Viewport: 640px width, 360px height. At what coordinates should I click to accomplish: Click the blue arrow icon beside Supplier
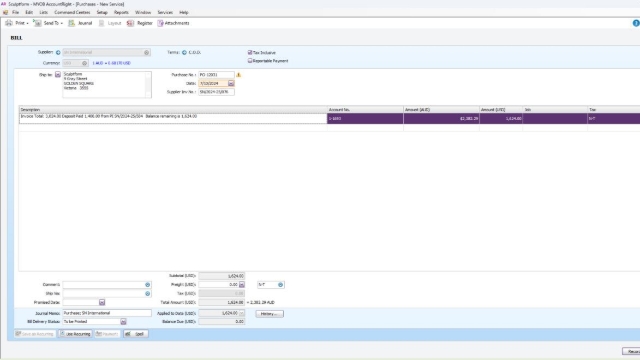tap(58, 52)
